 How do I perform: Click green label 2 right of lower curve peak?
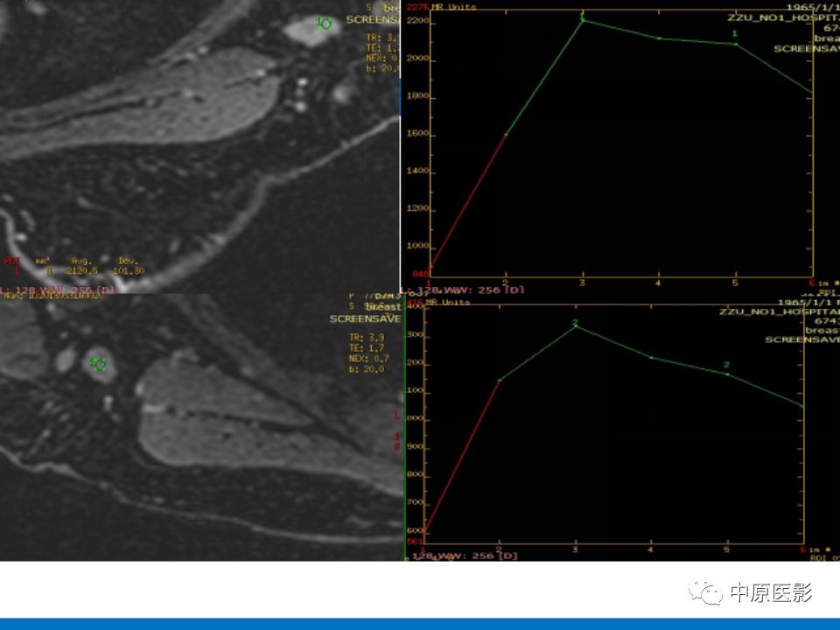pyautogui.click(x=726, y=365)
